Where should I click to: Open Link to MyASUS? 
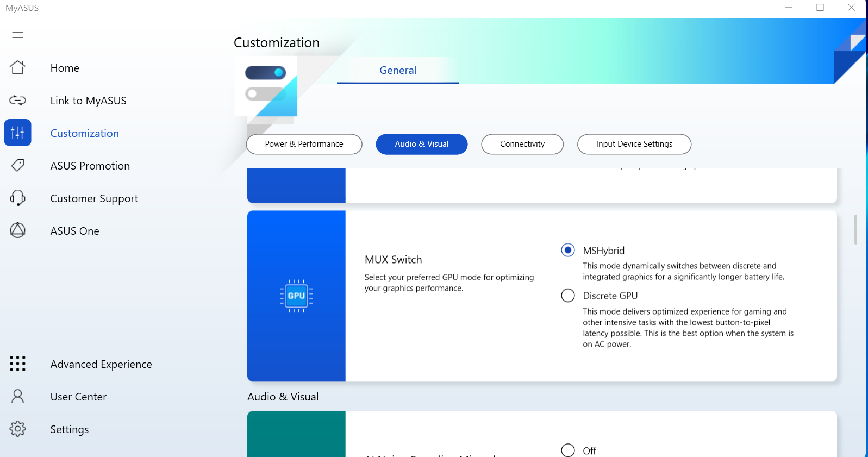click(x=88, y=101)
